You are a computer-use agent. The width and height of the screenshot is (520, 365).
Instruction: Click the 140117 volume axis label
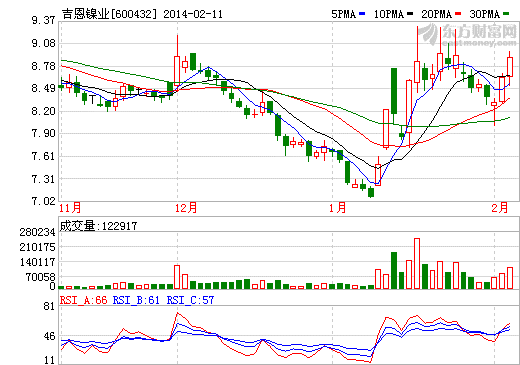37,262
